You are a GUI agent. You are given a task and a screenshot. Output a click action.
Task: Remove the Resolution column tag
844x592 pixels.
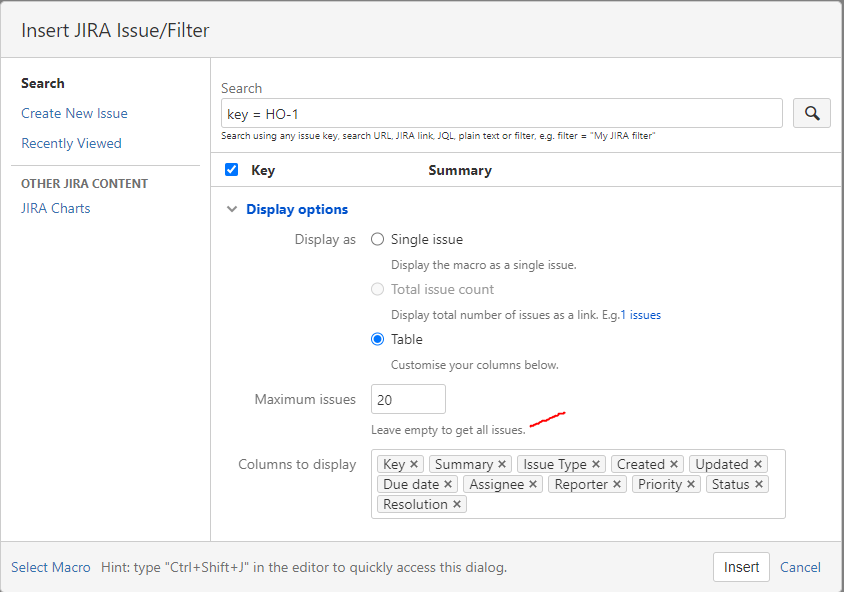tap(457, 504)
